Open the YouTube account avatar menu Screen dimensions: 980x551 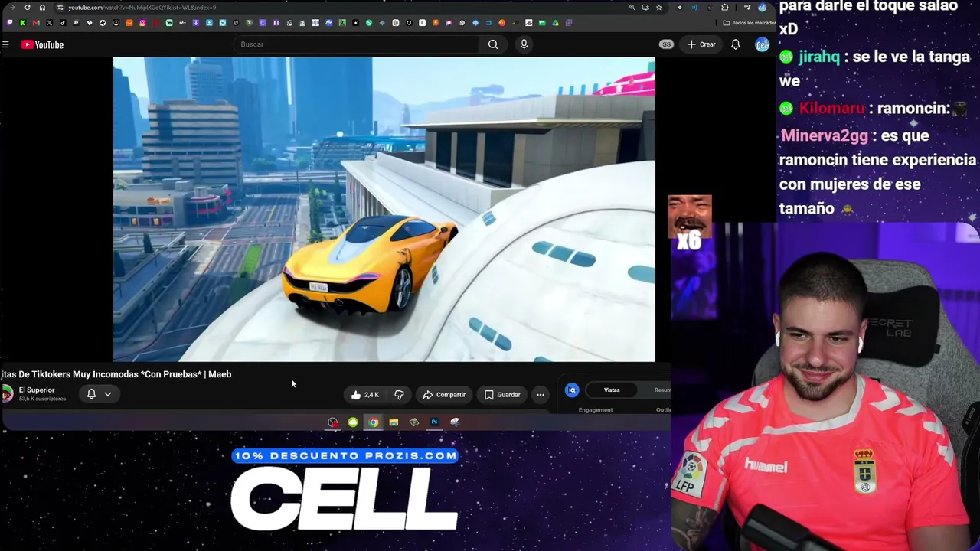click(x=762, y=44)
